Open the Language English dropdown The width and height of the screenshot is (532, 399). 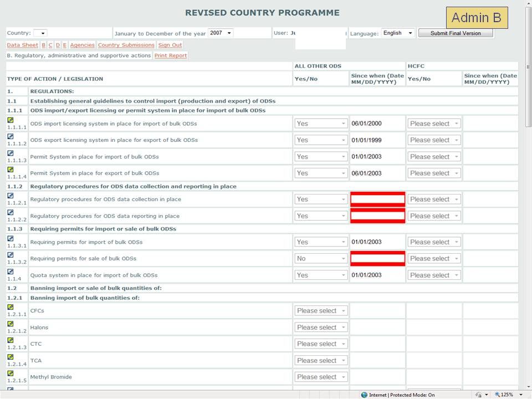[398, 33]
